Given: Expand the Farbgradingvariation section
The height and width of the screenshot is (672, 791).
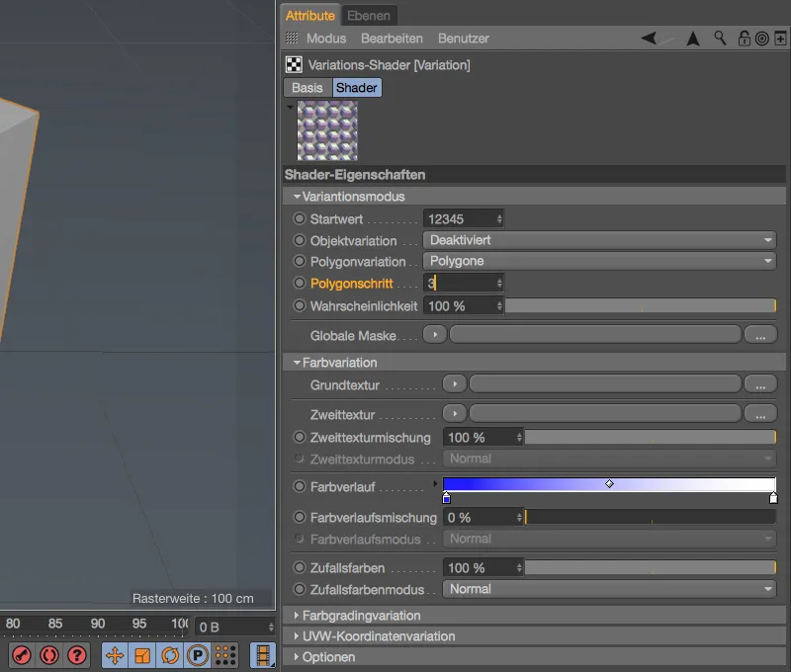Looking at the screenshot, I should point(297,615).
